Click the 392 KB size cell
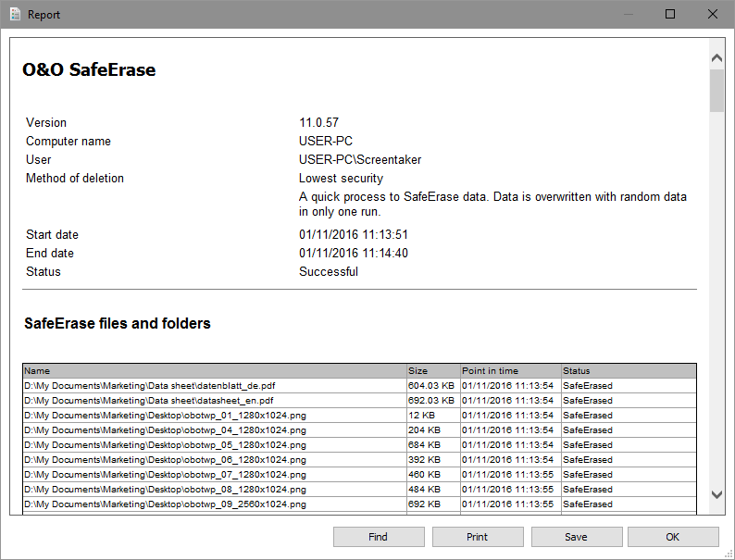The width and height of the screenshot is (735, 560). [433, 460]
